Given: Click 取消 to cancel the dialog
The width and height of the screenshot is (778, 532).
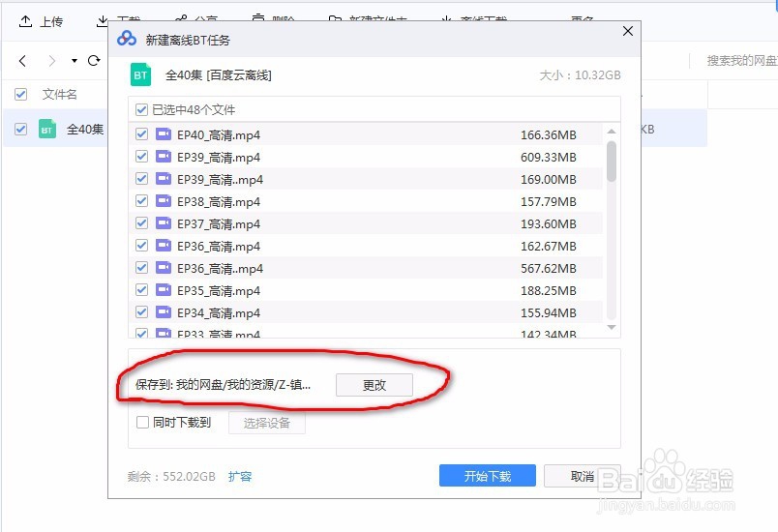Looking at the screenshot, I should (x=582, y=476).
